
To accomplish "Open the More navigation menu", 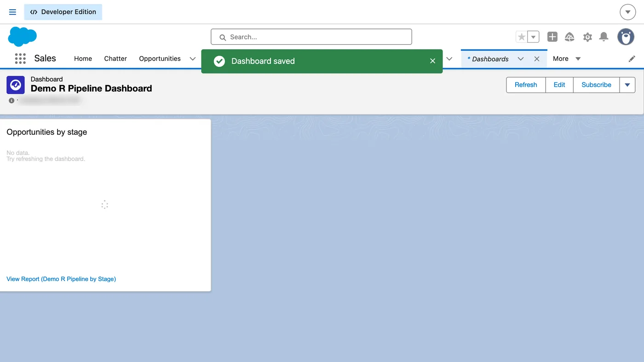I will point(567,58).
